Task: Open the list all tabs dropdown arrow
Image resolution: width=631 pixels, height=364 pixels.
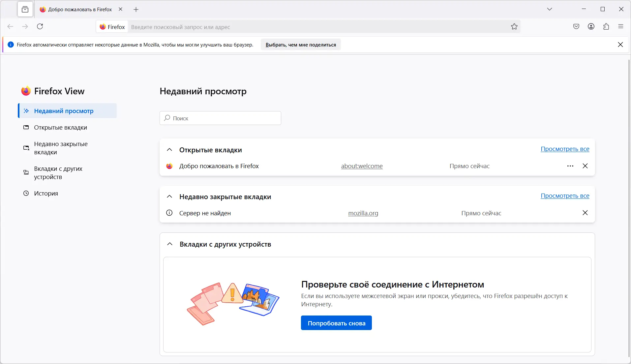Action: pos(550,9)
